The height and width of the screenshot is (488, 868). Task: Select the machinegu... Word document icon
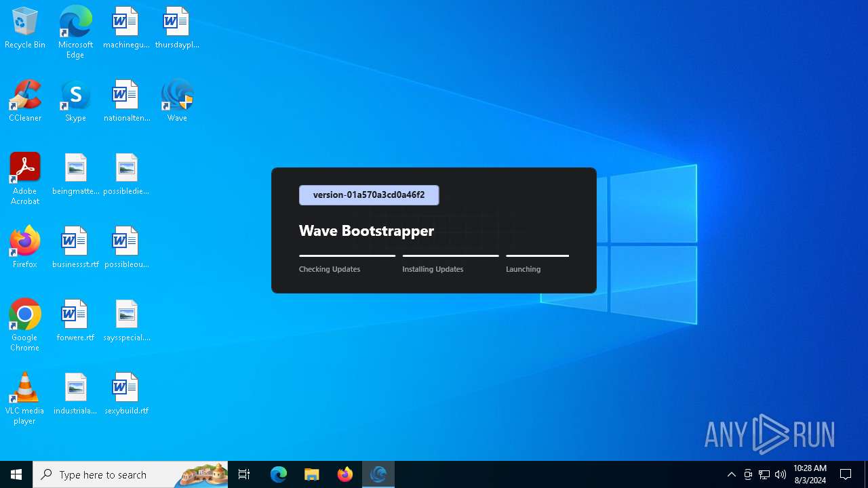point(126,28)
